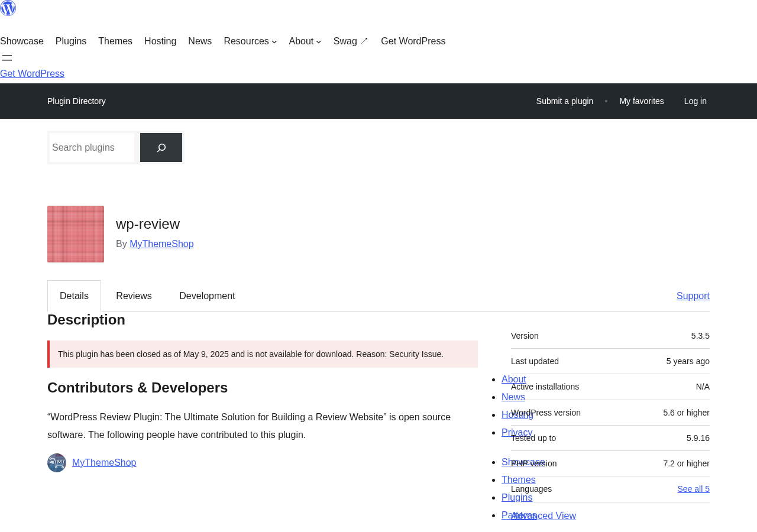757x532 pixels.
Task: Expand the Resources menu
Action: point(250,41)
